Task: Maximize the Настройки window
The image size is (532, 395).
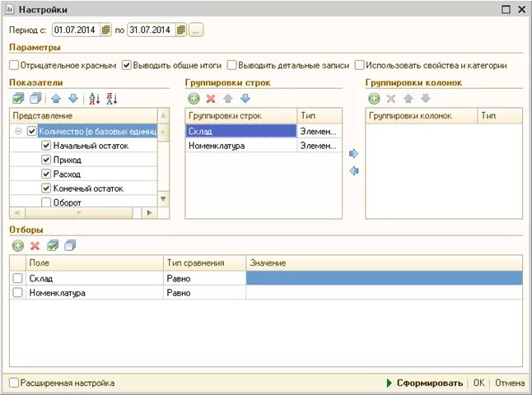Action: [506, 9]
